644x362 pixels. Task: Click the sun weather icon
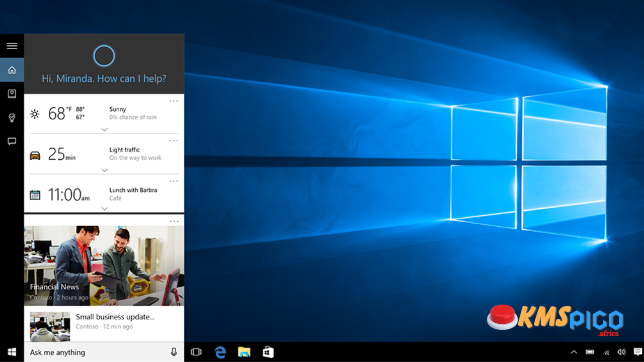(35, 114)
